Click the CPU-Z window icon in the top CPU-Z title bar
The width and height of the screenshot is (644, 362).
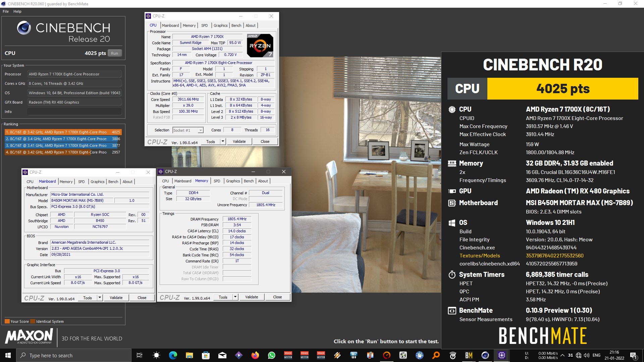tap(149, 16)
